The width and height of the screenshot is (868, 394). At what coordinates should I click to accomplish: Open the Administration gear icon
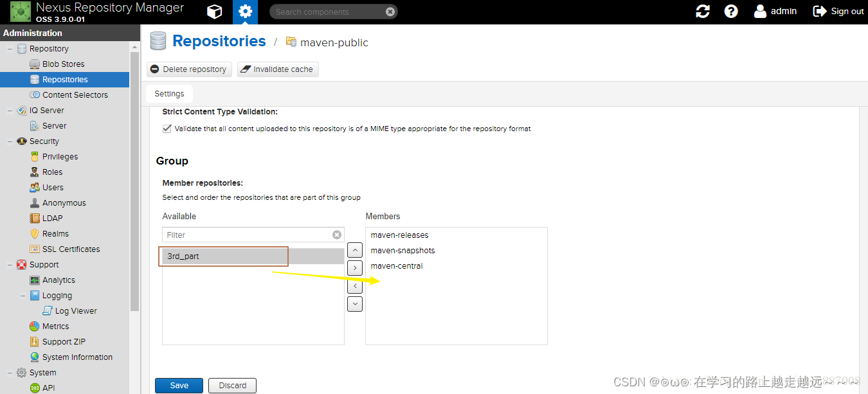tap(244, 12)
